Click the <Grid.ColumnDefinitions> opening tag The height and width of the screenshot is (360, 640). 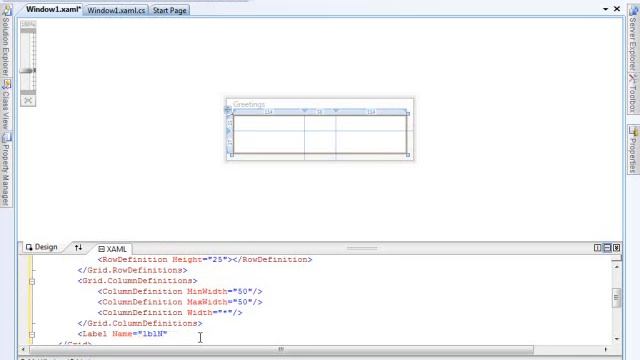(x=137, y=281)
